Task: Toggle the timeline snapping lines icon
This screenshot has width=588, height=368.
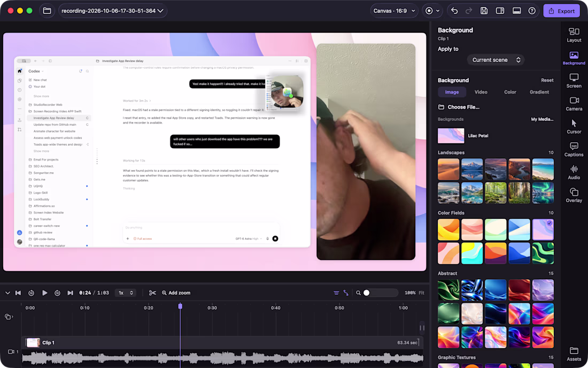Action: 336,293
